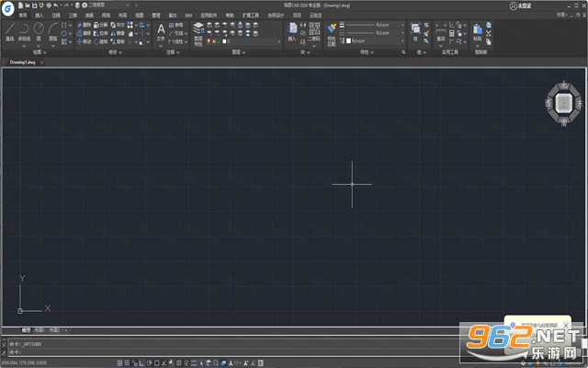Click the Cut scissors icon in clipboard panel
Screen dimensions: 588x368
coord(489,33)
